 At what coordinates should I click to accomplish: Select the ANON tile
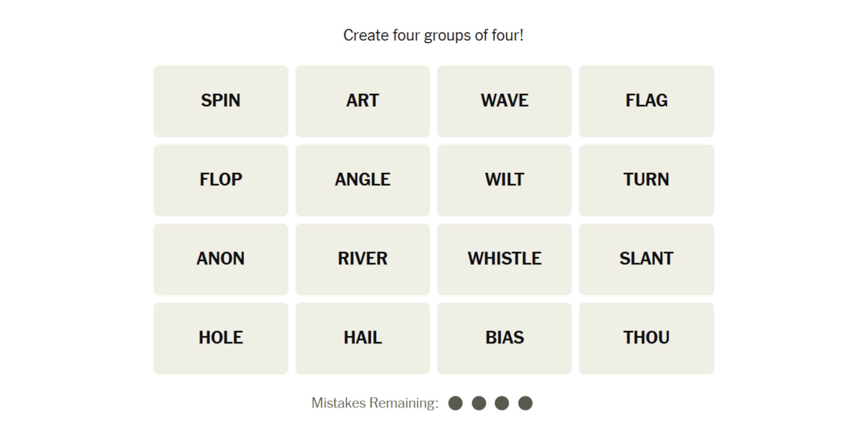pos(221,259)
